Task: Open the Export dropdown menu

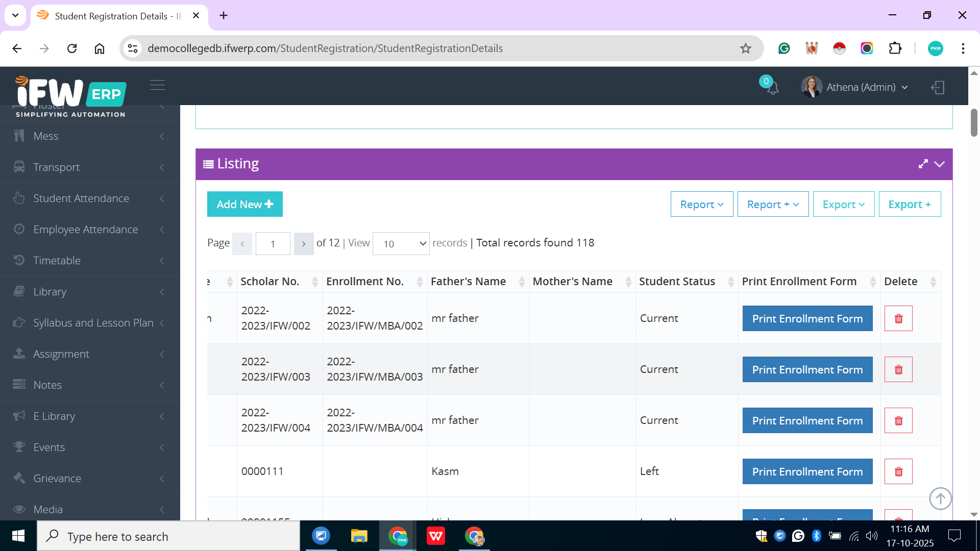Action: 843,204
